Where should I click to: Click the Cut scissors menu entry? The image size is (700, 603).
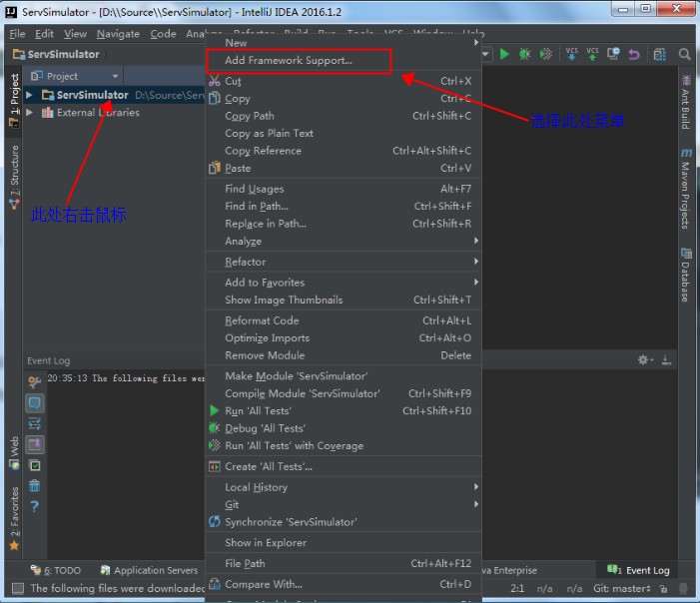tap(343, 81)
